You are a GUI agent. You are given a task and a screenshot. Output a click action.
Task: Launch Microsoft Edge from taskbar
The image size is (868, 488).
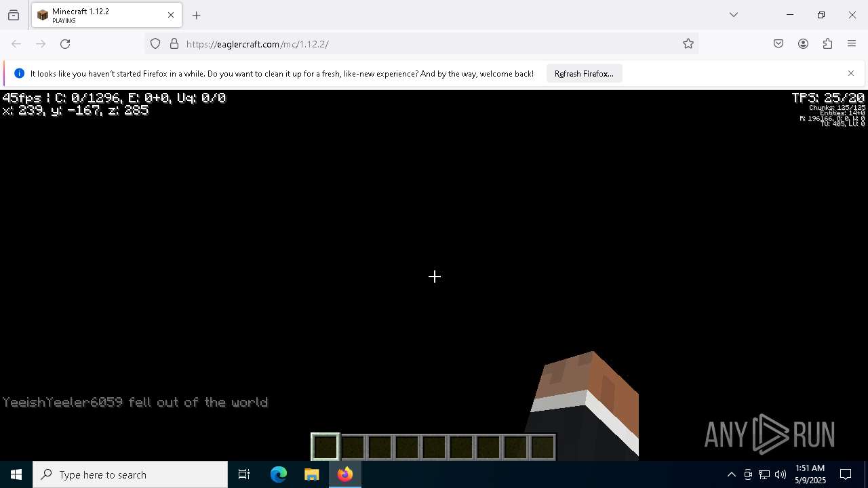tap(279, 474)
